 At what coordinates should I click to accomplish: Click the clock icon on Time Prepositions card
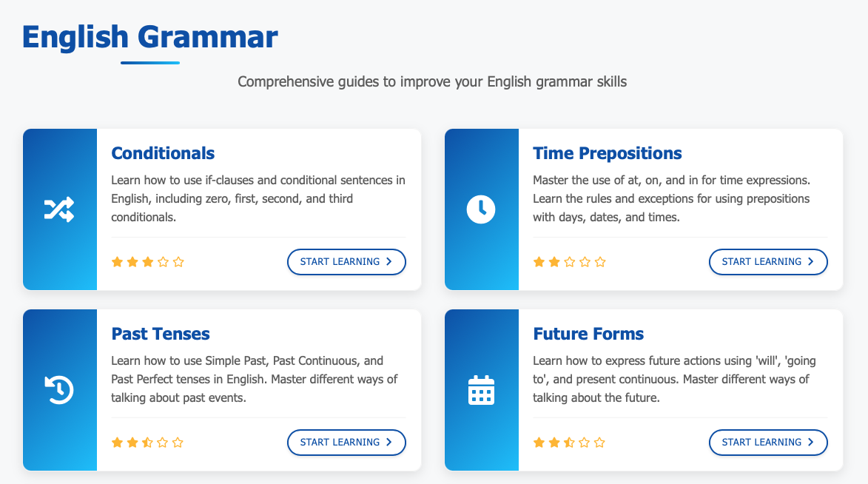(x=481, y=209)
